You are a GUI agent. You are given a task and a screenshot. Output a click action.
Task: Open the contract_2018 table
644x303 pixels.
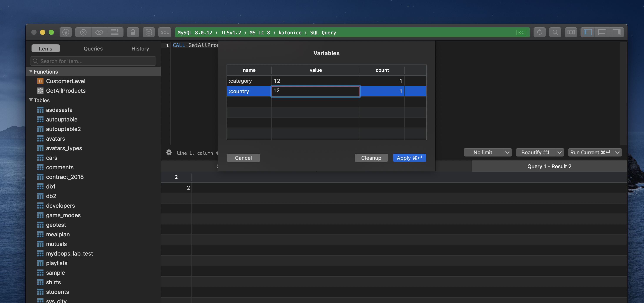tap(65, 177)
